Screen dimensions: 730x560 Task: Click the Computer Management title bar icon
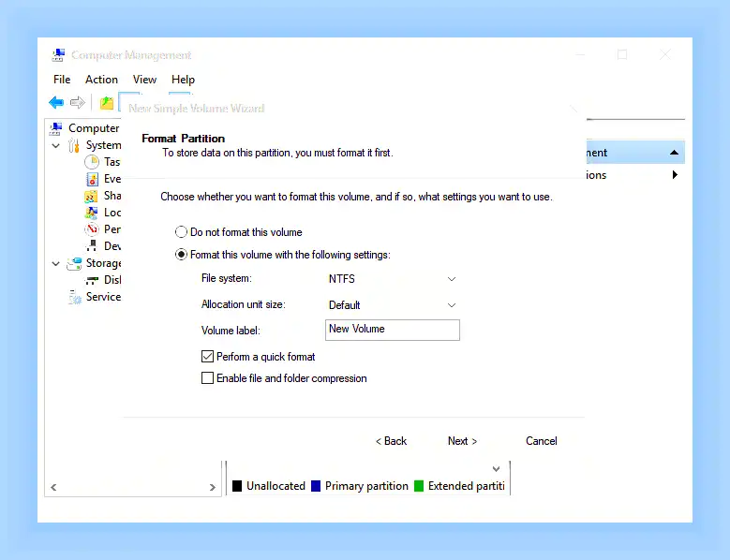[x=58, y=55]
